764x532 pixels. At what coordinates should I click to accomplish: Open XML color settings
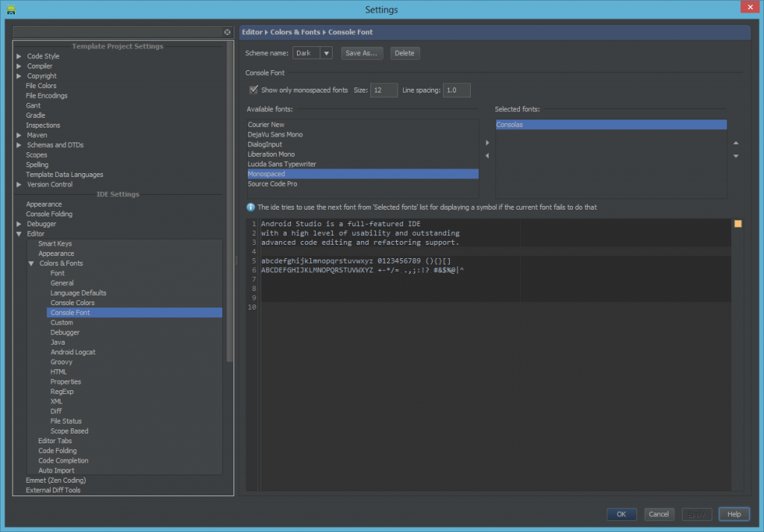coord(57,401)
